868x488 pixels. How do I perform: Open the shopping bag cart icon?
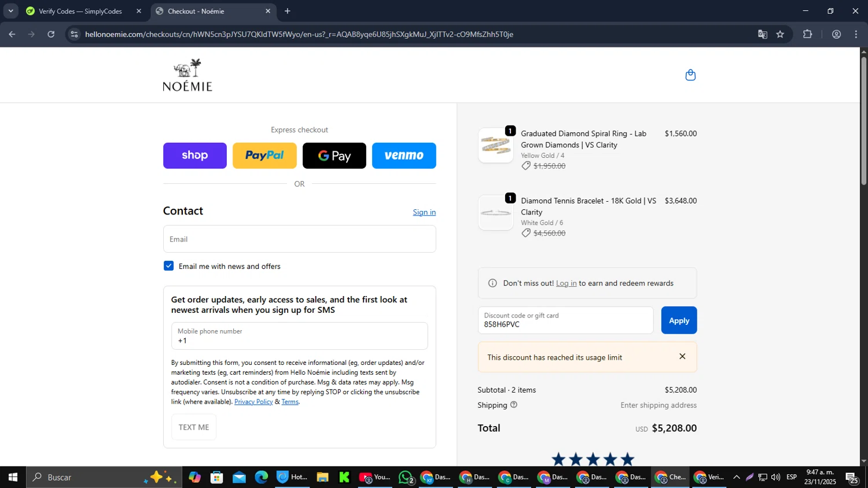[x=690, y=75]
